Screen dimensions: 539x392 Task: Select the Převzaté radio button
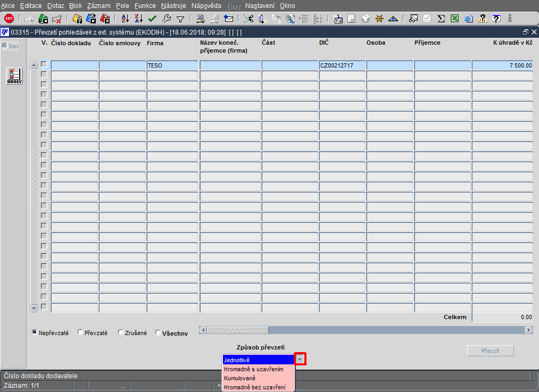click(x=80, y=332)
